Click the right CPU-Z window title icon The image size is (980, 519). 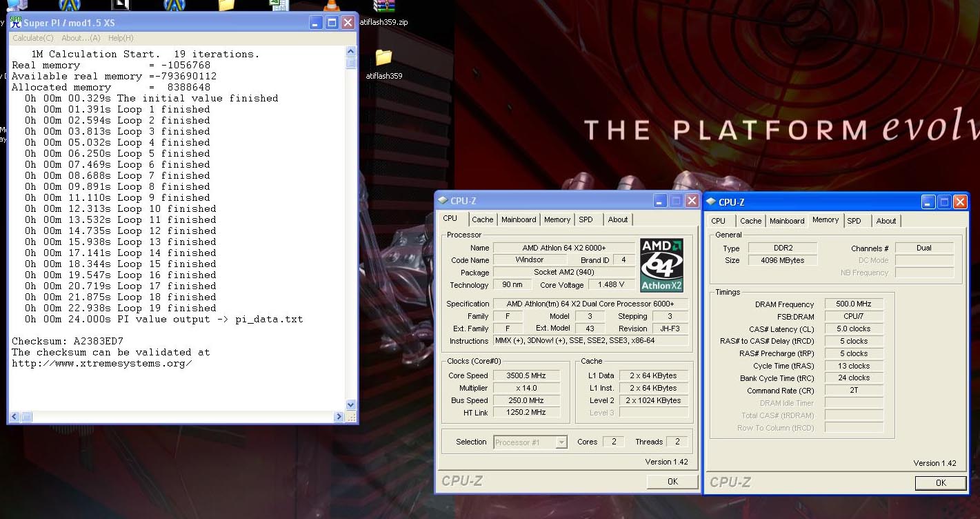point(711,202)
